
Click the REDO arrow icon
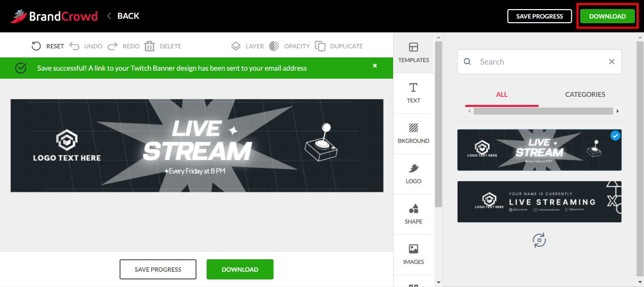(x=112, y=46)
